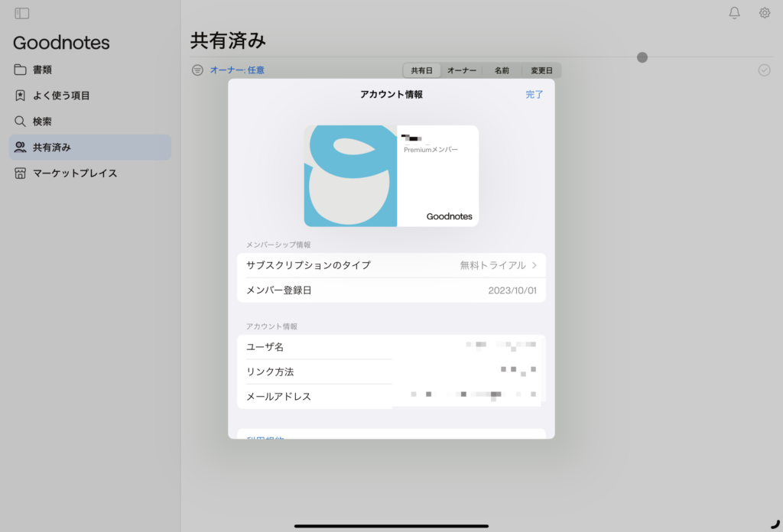Image resolution: width=783 pixels, height=532 pixels.
Task: Enable selection mode with the checkmark circle
Action: pos(764,70)
